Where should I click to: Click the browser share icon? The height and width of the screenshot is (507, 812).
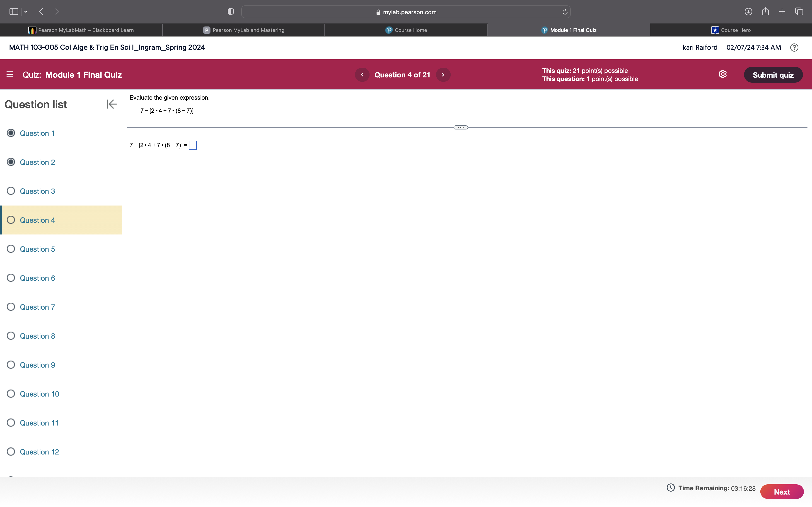[x=765, y=12]
